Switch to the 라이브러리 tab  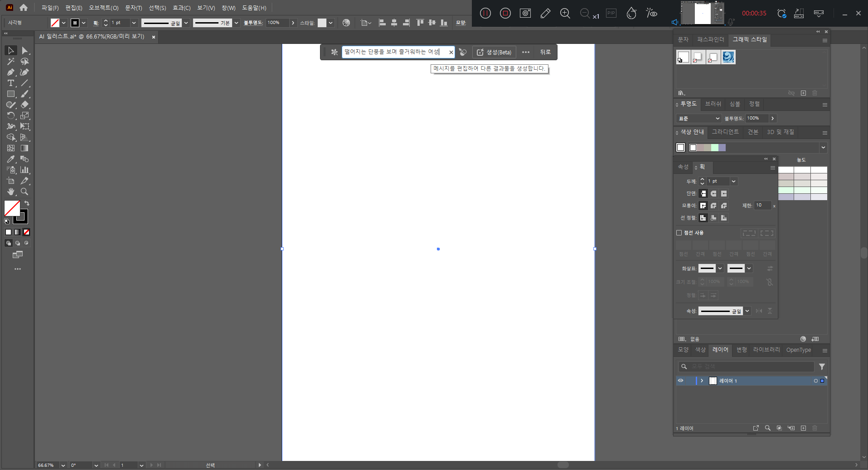(766, 350)
